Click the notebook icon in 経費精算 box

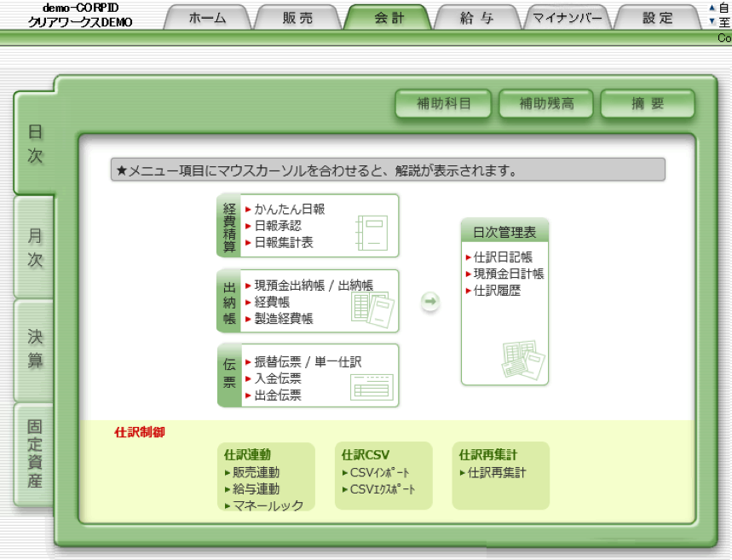coord(372,232)
